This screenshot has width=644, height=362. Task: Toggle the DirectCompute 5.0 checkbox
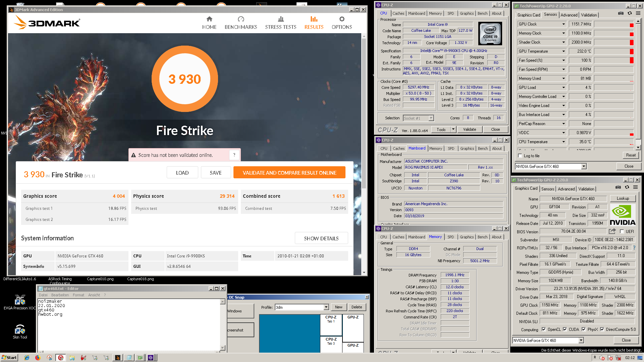tap(602, 329)
